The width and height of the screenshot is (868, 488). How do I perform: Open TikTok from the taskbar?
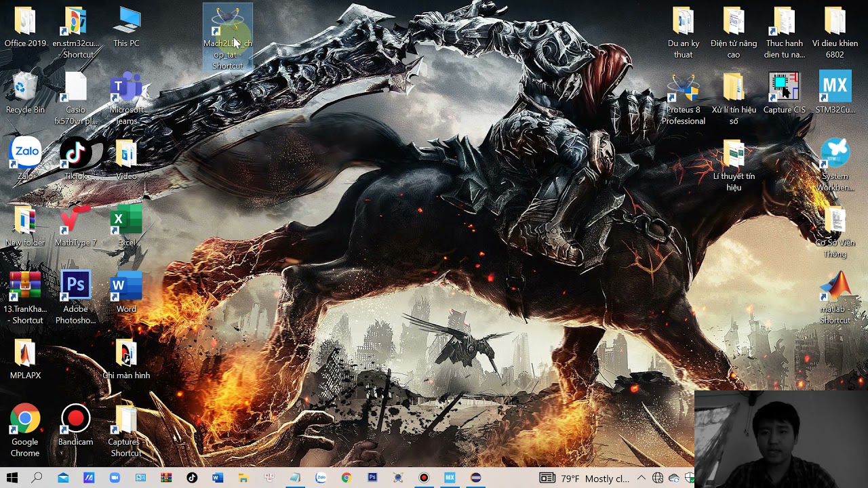[x=192, y=478]
